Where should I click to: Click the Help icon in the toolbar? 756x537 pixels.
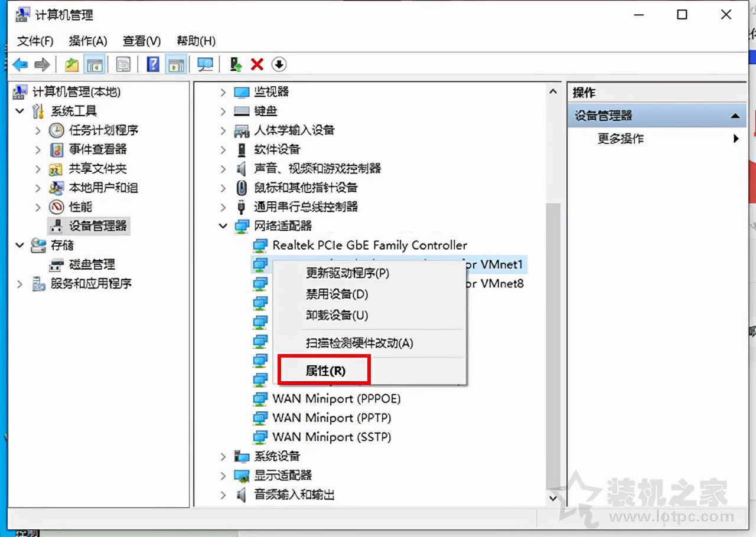tap(153, 64)
